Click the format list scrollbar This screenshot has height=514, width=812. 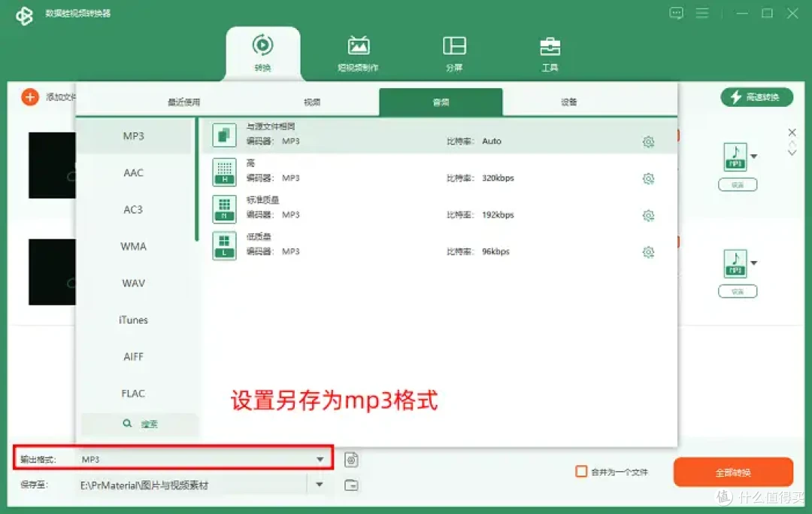click(x=196, y=179)
